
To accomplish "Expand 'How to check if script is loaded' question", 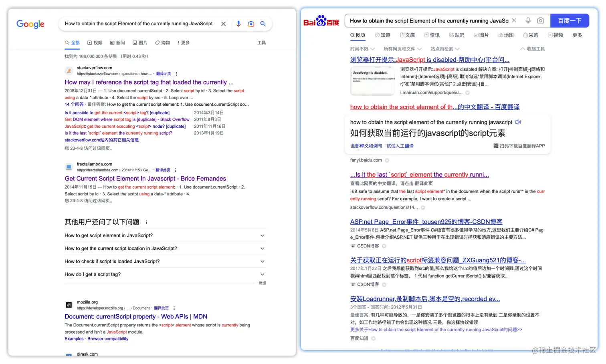I will point(165,261).
